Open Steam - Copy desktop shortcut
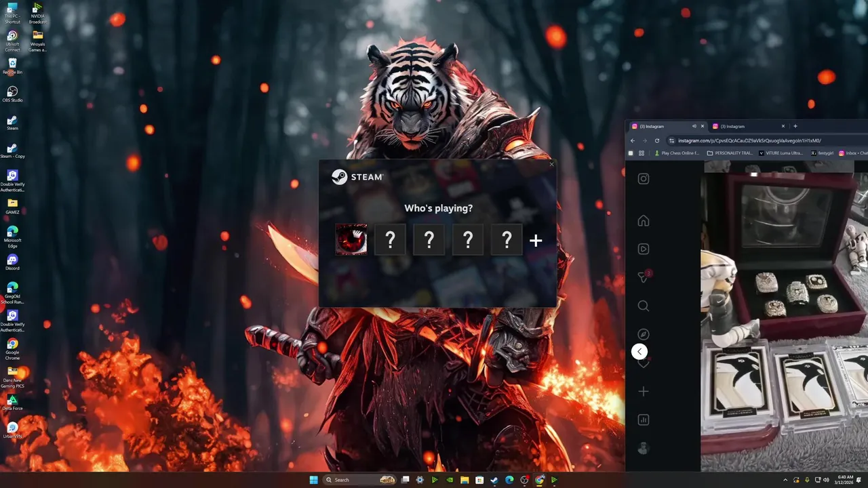The image size is (868, 488). coord(12,150)
